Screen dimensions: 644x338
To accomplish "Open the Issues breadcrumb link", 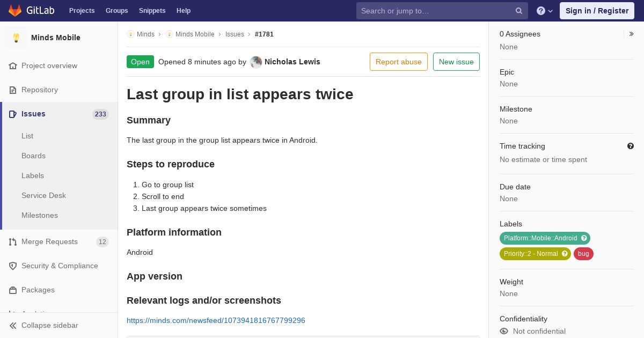I will pos(235,34).
